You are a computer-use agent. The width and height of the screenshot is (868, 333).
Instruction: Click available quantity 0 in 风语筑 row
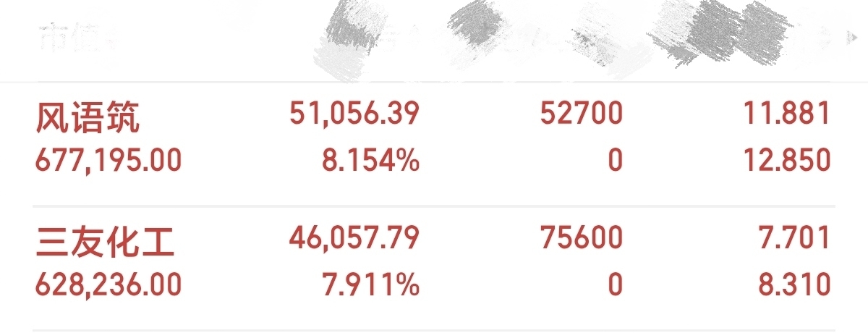tap(615, 160)
